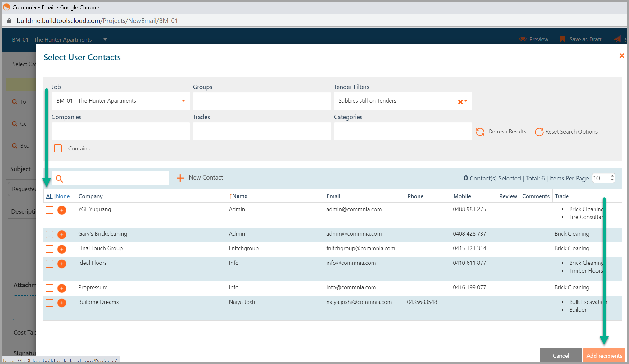Open the Job dropdown list
The height and width of the screenshot is (364, 629).
tap(183, 101)
